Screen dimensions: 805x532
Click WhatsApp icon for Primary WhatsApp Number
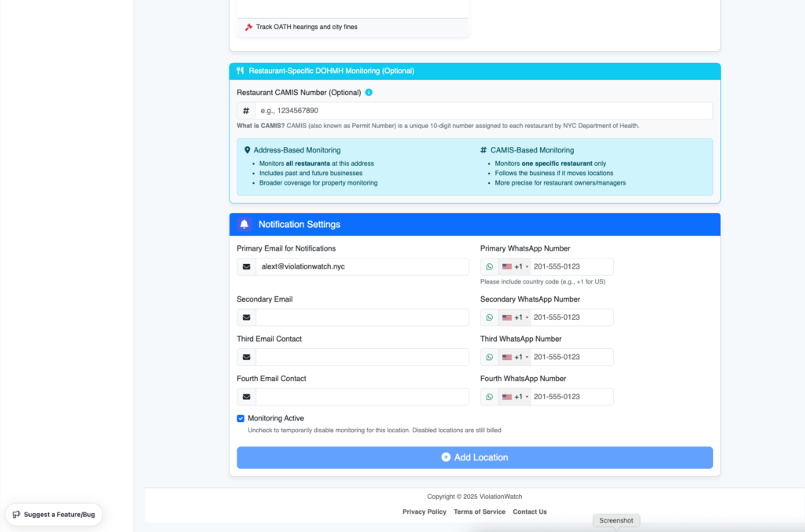click(490, 267)
